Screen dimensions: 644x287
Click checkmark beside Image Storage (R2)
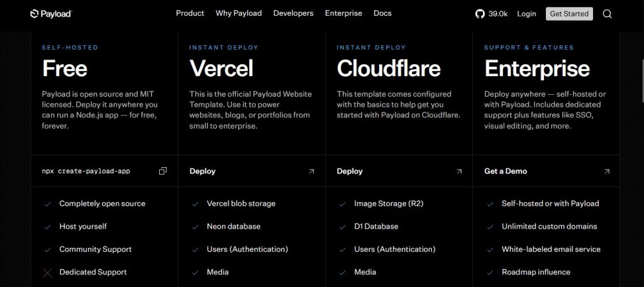click(x=342, y=204)
